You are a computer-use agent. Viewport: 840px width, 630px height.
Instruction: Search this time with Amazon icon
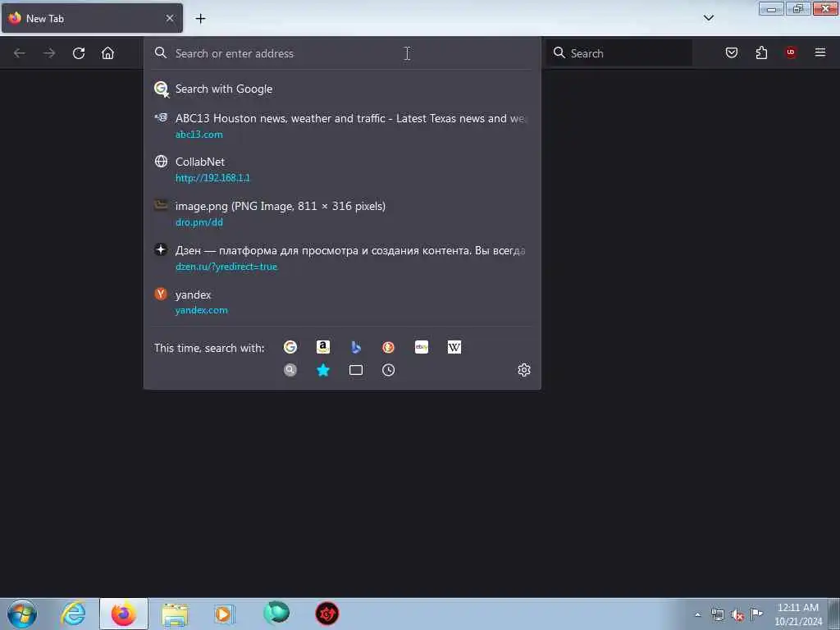pyautogui.click(x=323, y=347)
